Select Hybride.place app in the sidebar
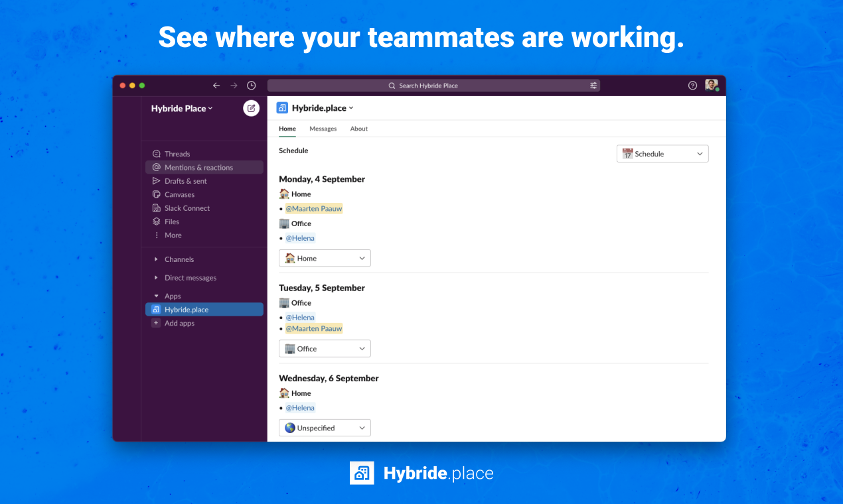Viewport: 843px width, 504px height. click(204, 310)
